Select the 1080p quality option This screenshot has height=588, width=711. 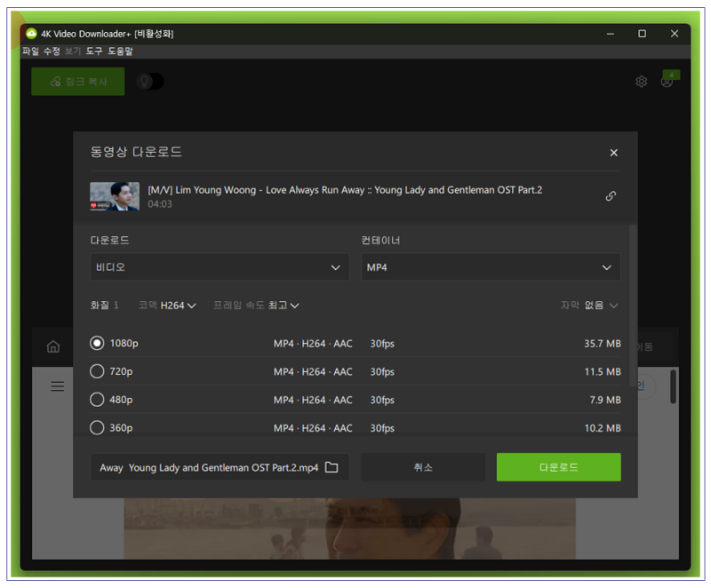(97, 343)
